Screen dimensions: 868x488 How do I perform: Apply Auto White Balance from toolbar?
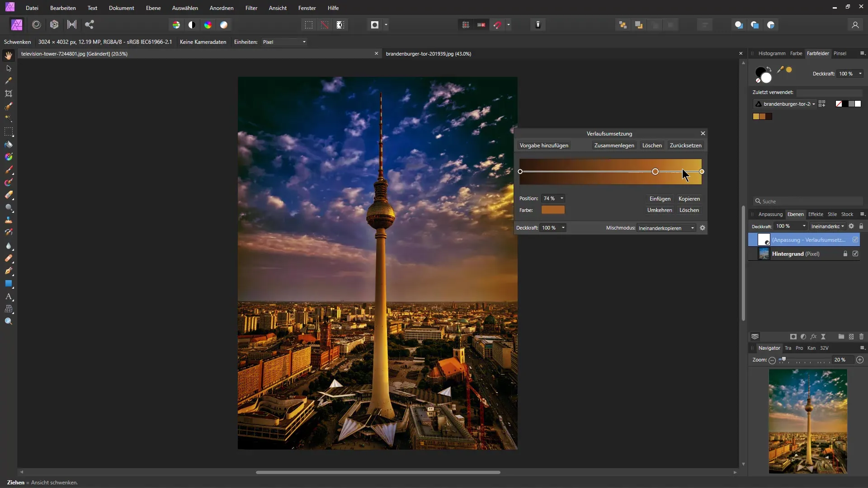224,25
